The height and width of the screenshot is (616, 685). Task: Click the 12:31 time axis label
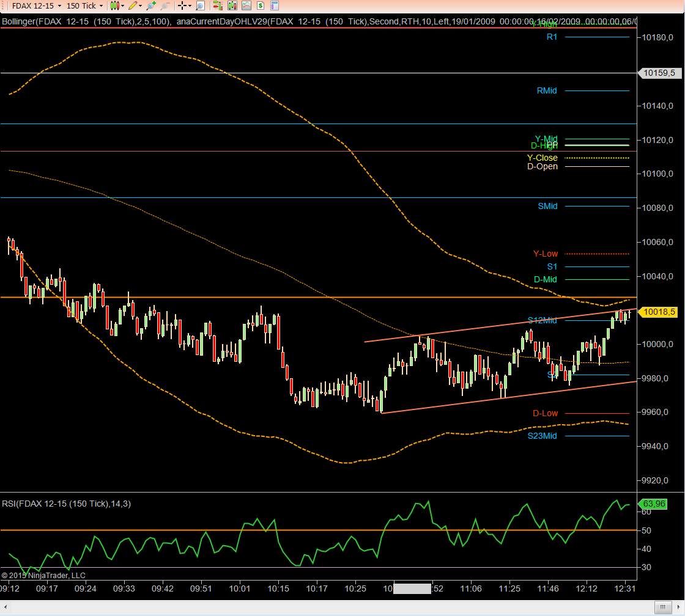(624, 588)
